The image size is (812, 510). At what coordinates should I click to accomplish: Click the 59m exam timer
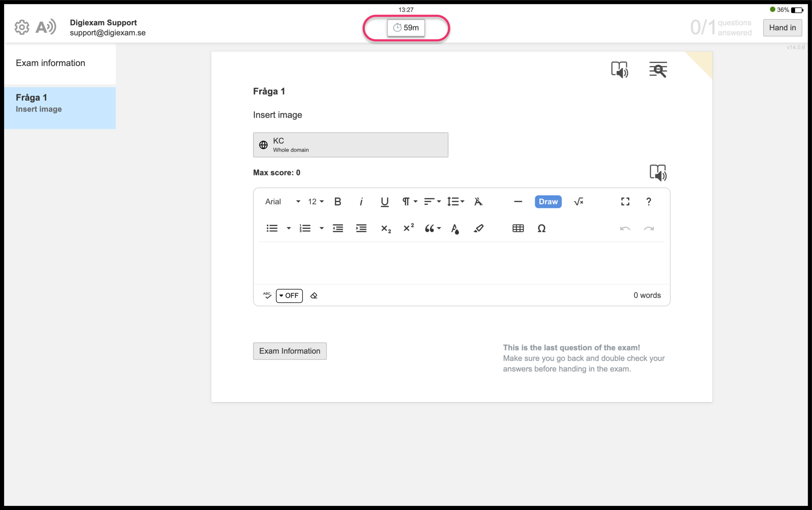406,28
